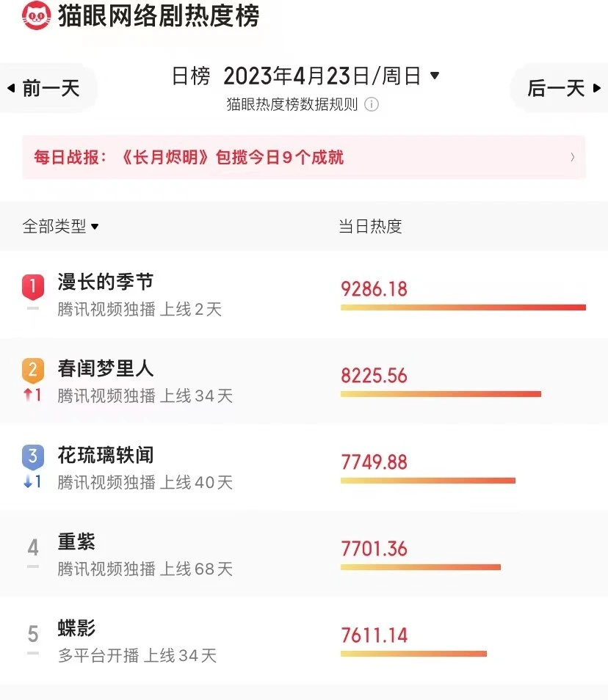This screenshot has width=608, height=700.
Task: Click the Maoyan cat logo icon
Action: point(36,16)
